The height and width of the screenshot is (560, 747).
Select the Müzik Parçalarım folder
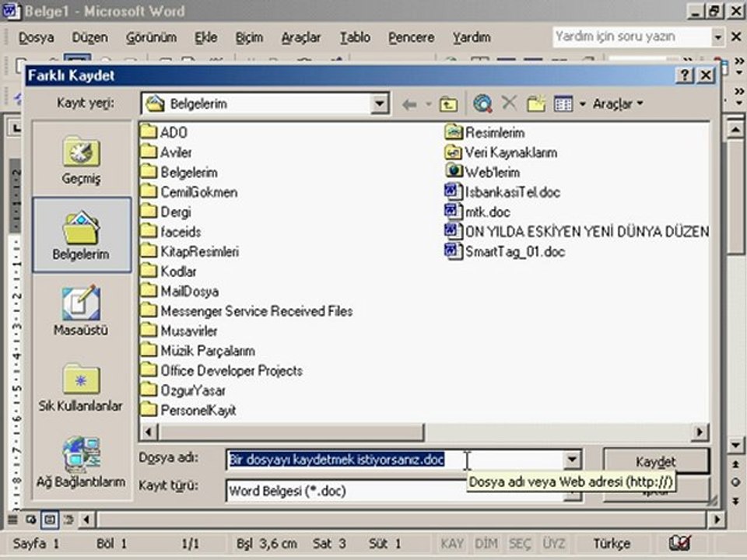tap(198, 351)
